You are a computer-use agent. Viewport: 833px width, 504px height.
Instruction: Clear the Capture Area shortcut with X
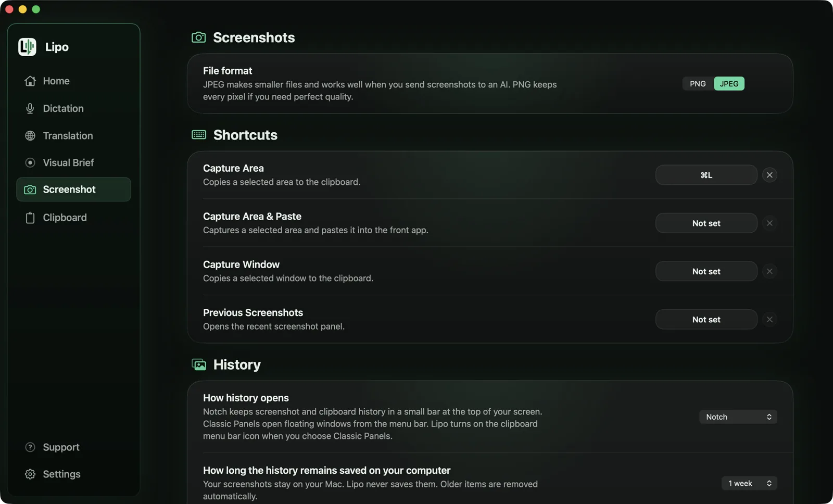[769, 175]
